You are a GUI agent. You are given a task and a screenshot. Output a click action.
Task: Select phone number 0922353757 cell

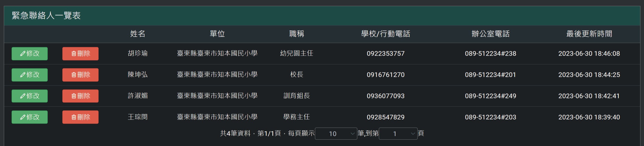click(386, 54)
